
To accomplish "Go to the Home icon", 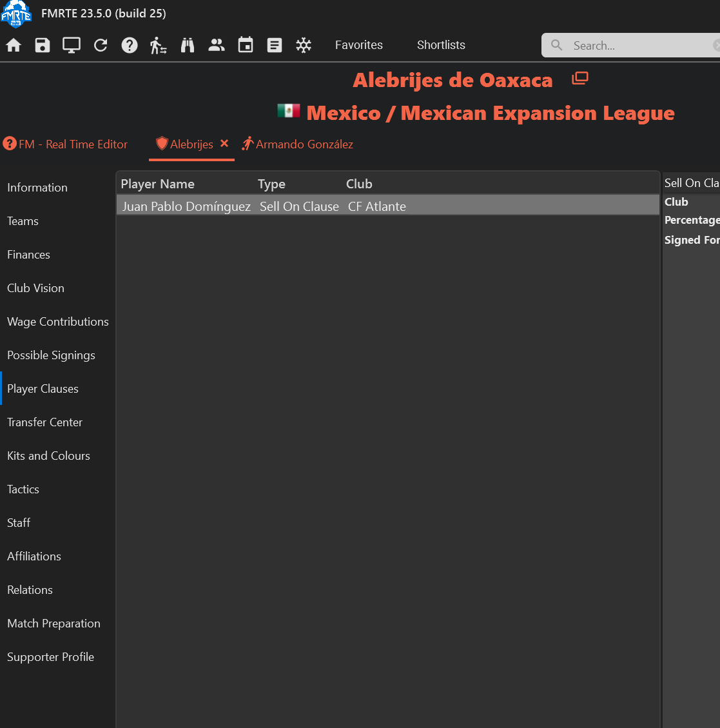I will click(x=14, y=45).
